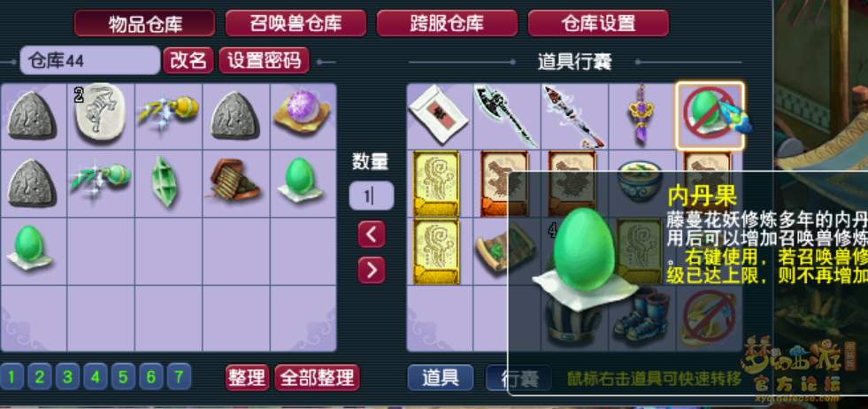Select the red spear weapon in bag
The height and width of the screenshot is (409, 868).
573,116
